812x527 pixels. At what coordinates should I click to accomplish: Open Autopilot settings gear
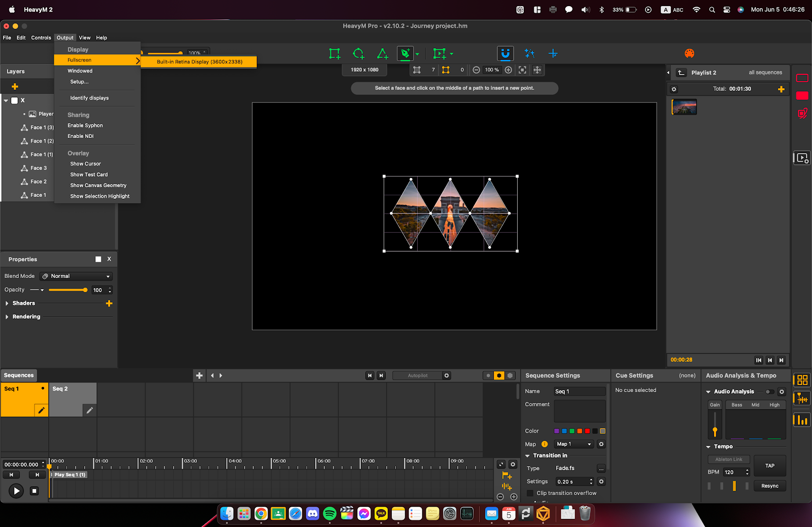(447, 376)
